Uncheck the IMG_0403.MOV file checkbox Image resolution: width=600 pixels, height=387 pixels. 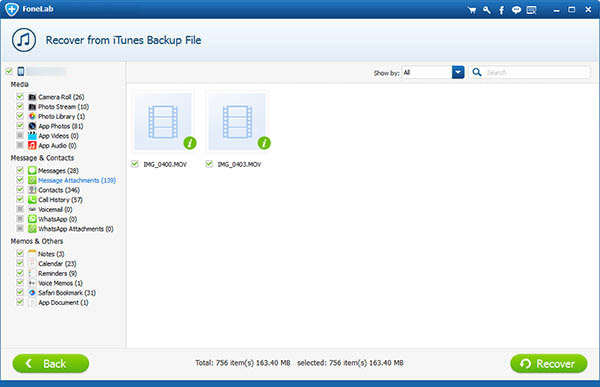[x=209, y=164]
